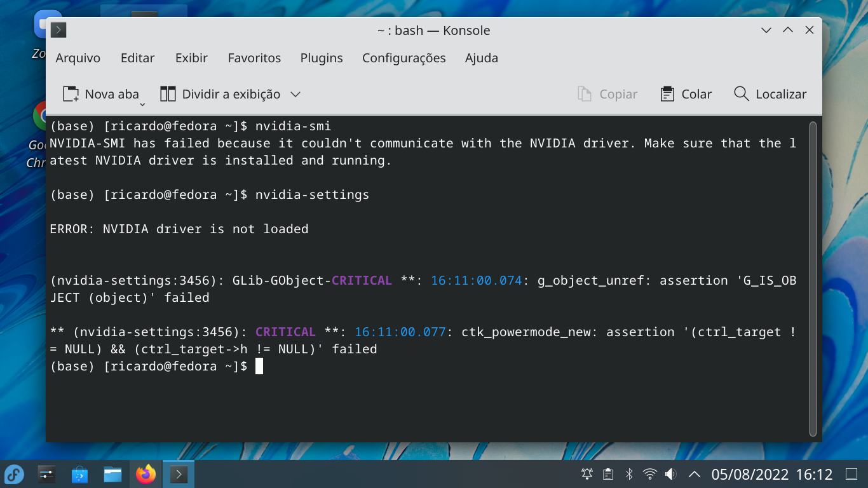This screenshot has height=488, width=868.
Task: Click the Colar paste button
Action: tap(686, 94)
